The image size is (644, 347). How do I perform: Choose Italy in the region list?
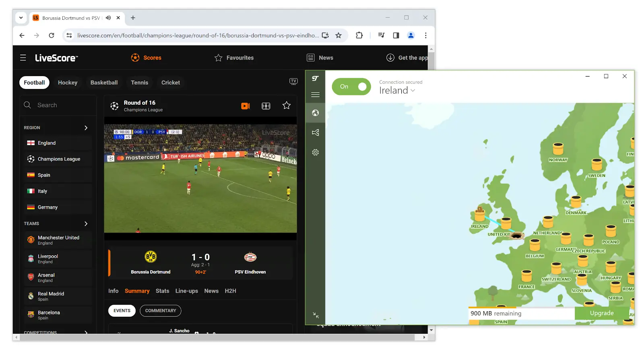pyautogui.click(x=58, y=191)
